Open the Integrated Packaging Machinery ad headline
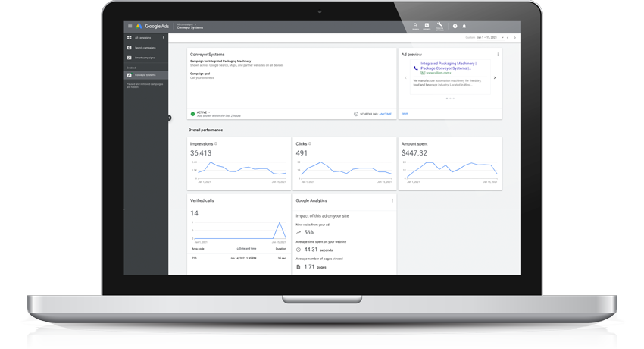Image resolution: width=644 pixels, height=349 pixels. point(448,66)
